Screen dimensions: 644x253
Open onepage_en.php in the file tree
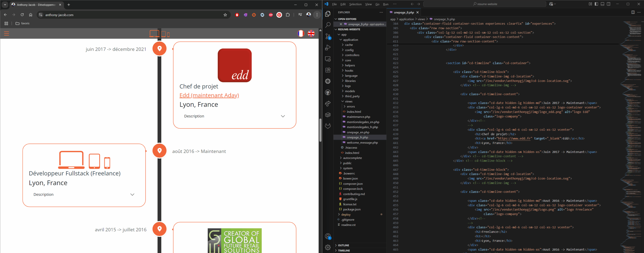(x=358, y=132)
